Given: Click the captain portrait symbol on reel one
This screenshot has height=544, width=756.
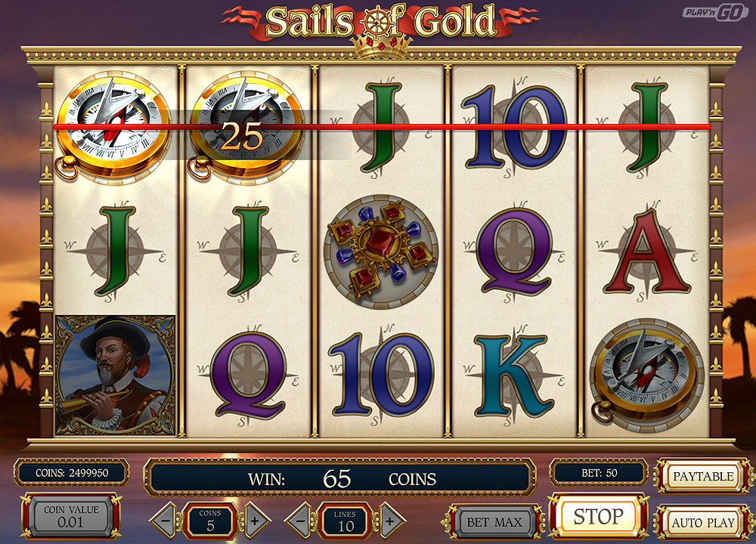Looking at the screenshot, I should coord(116,375).
